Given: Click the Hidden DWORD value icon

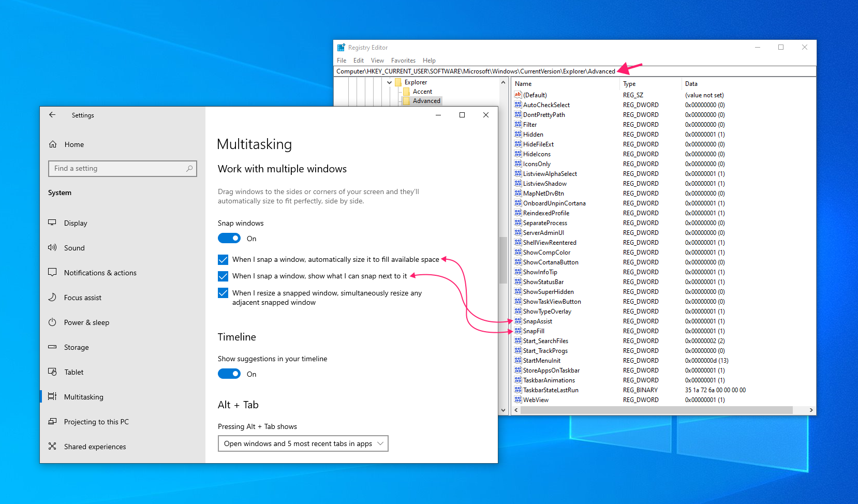Looking at the screenshot, I should coord(518,134).
